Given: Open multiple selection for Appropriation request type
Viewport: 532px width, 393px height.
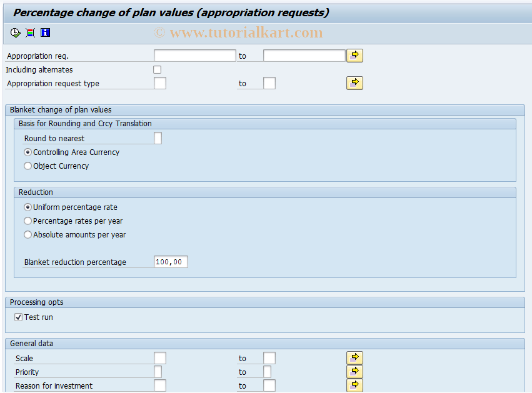Looking at the screenshot, I should click(x=354, y=82).
